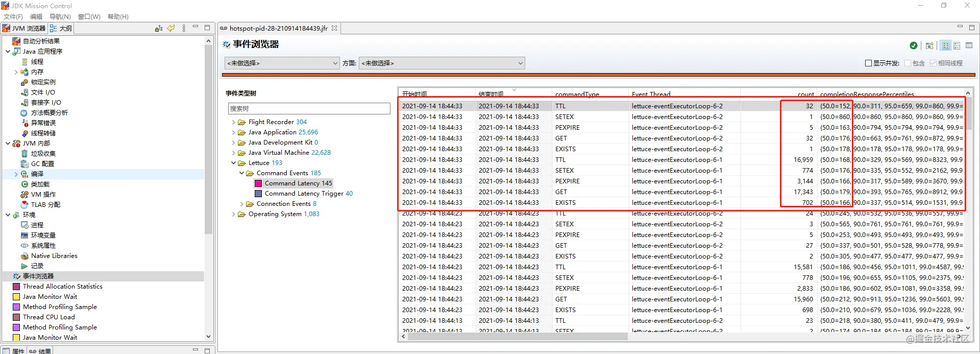Open the 编辑 menu
Image resolution: width=980 pixels, height=354 pixels.
(36, 16)
